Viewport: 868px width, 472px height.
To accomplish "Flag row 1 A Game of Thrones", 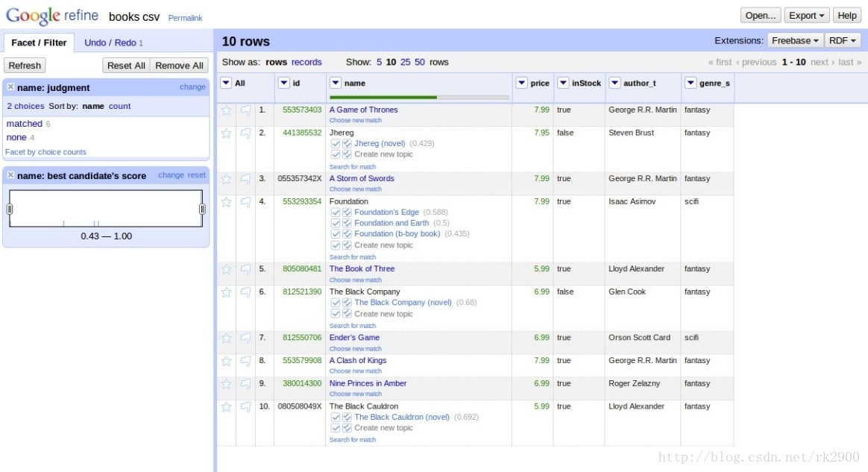I will [x=246, y=110].
